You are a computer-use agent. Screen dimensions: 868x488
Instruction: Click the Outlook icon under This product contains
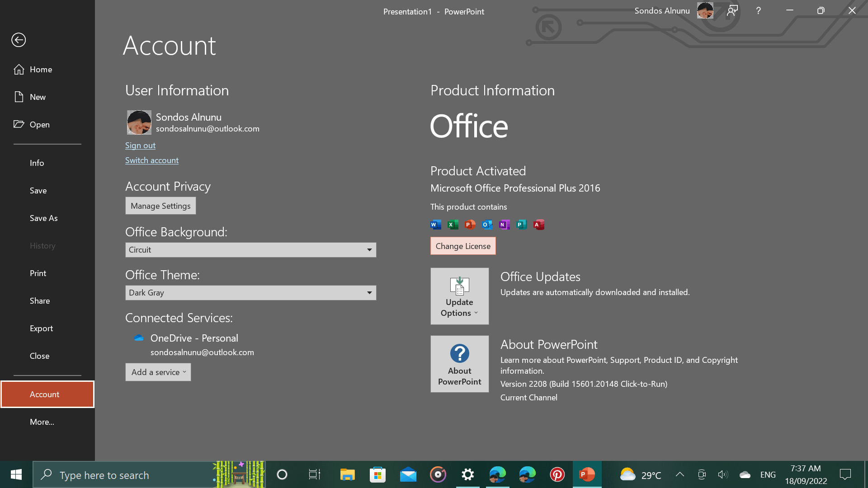(x=487, y=225)
